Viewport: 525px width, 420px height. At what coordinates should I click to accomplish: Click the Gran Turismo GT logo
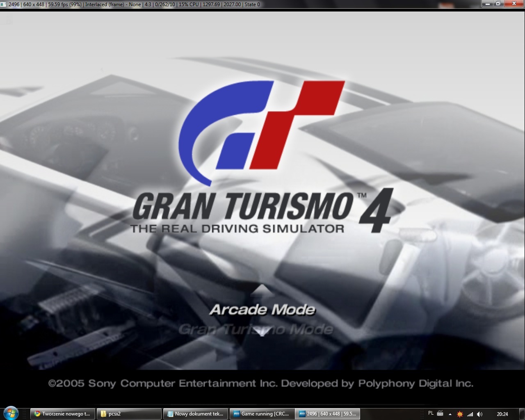tap(262, 133)
